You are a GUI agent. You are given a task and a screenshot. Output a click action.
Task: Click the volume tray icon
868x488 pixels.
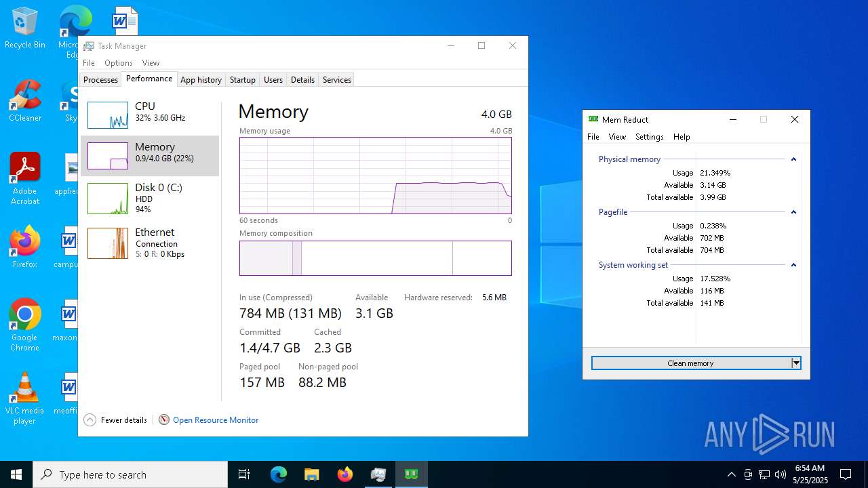[x=781, y=474]
